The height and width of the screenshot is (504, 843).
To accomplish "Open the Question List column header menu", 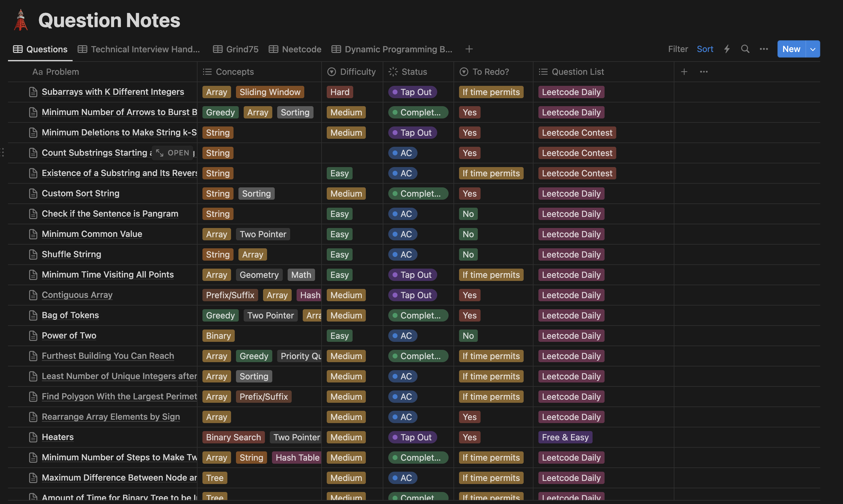I will tap(603, 72).
